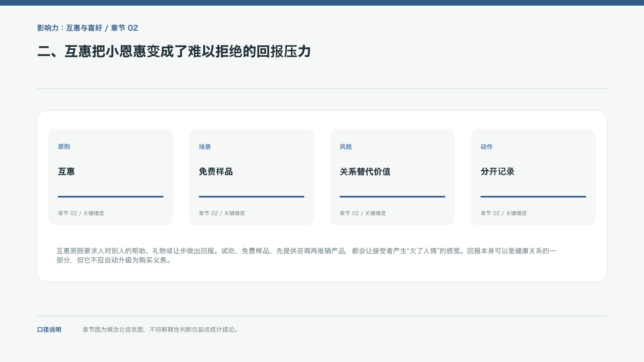Click 章节 02 / 关键维度 under 互惠 card

pos(81,213)
